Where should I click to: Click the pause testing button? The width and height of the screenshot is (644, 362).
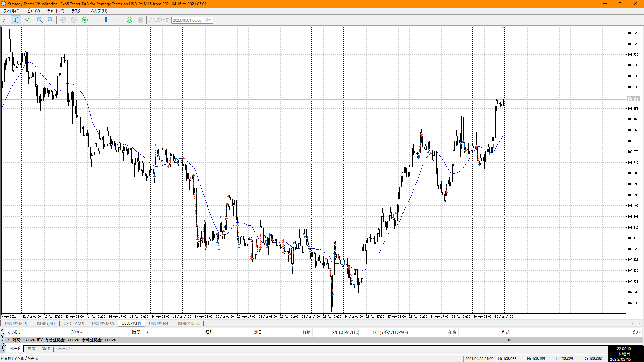[x=63, y=20]
